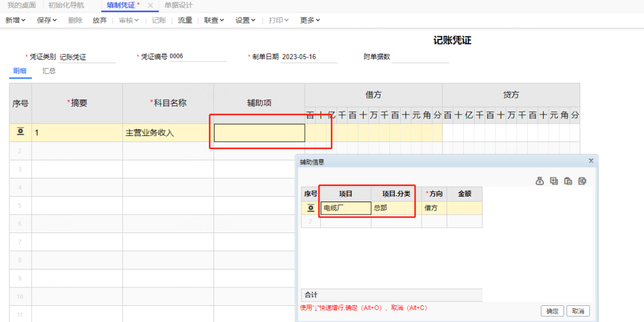Image resolution: width=644 pixels, height=322 pixels.
Task: Click the delete-row icon in 辅助信息 toolbar
Action: click(x=583, y=181)
